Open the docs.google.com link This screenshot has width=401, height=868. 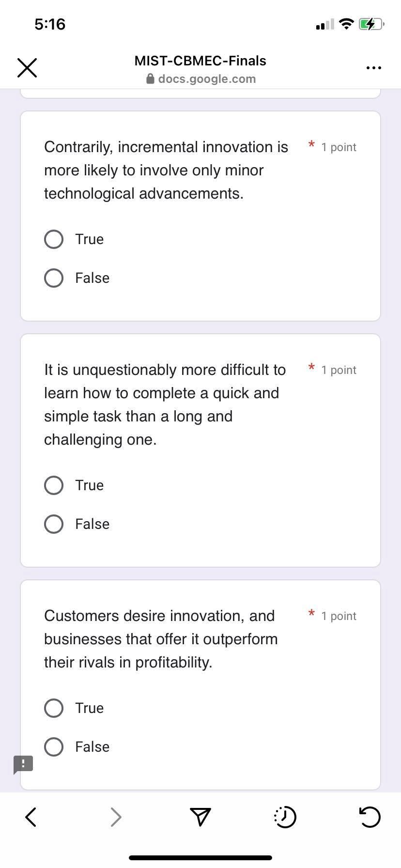click(207, 78)
